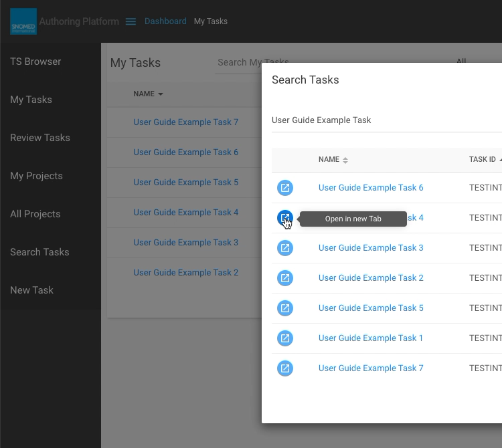Sort My Tasks list by NAME arrow

(x=161, y=94)
